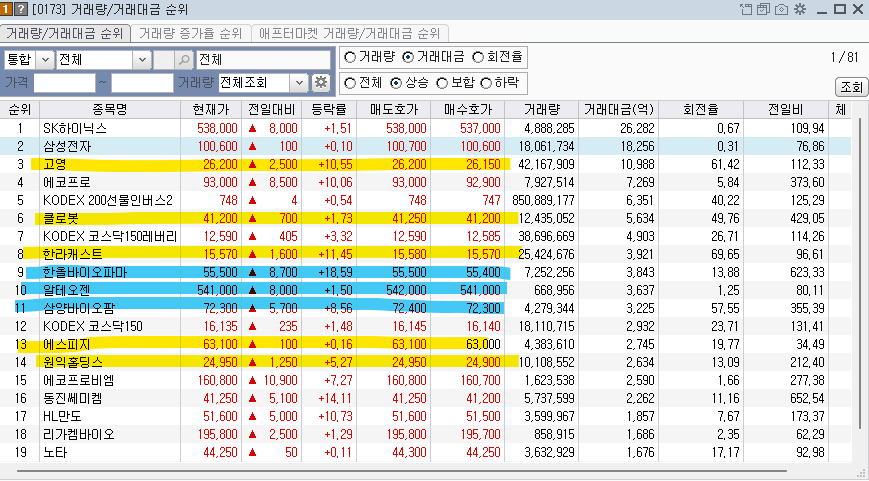Open 애프터마켓 거래량/거래대금 순위 tab
This screenshot has width=869, height=481.
click(349, 33)
